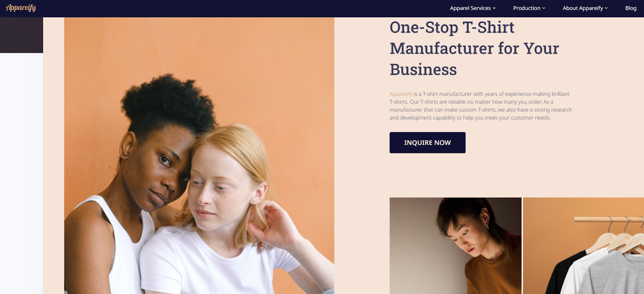The image size is (644, 294).
Task: Click the two women hero photo
Action: click(199, 155)
